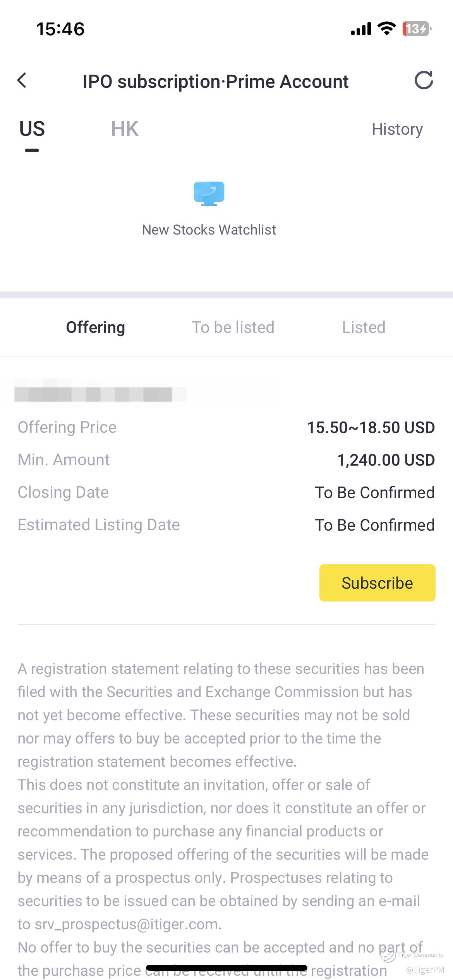Tap the New Stocks Watchlist label
The width and height of the screenshot is (453, 980).
[x=209, y=230]
